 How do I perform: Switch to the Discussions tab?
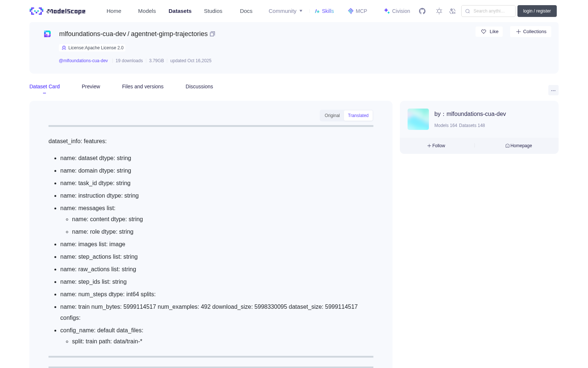(199, 86)
